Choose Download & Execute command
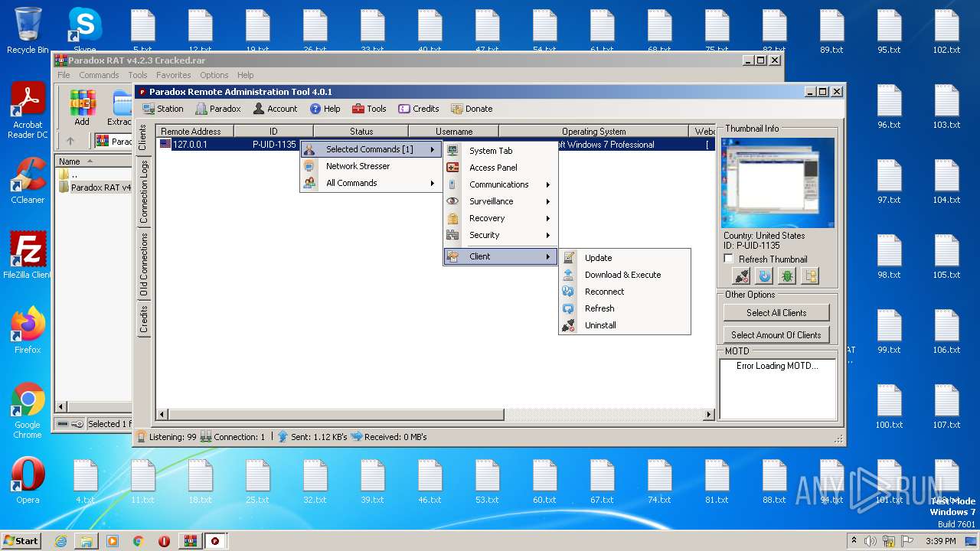The width and height of the screenshot is (980, 551). [624, 275]
